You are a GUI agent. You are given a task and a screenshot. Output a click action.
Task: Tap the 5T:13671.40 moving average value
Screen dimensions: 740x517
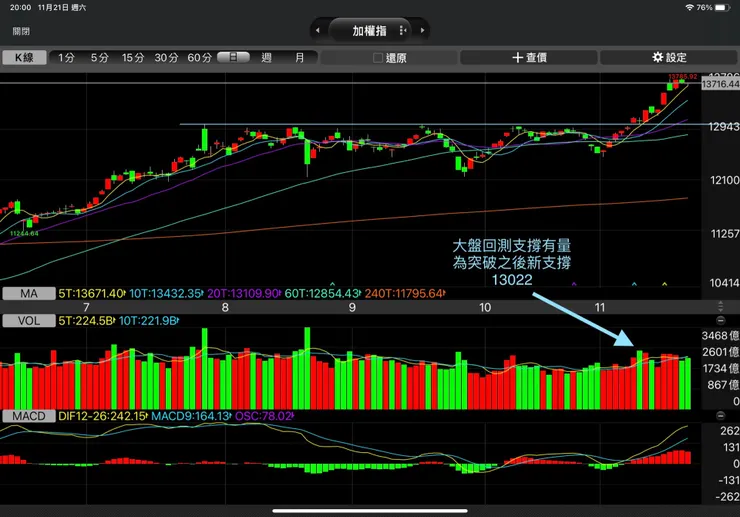coord(92,294)
